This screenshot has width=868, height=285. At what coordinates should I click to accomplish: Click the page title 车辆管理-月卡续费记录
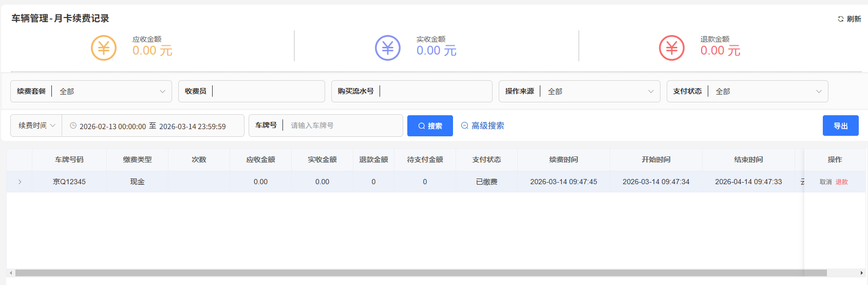pos(60,19)
